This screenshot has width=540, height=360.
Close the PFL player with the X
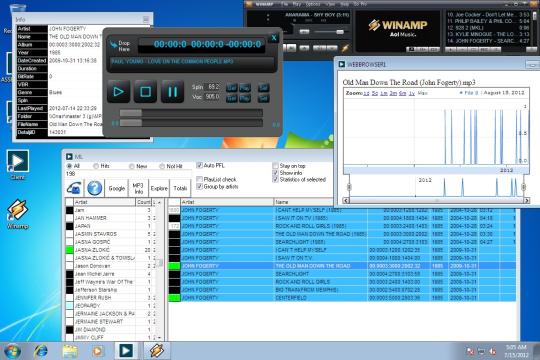click(274, 38)
